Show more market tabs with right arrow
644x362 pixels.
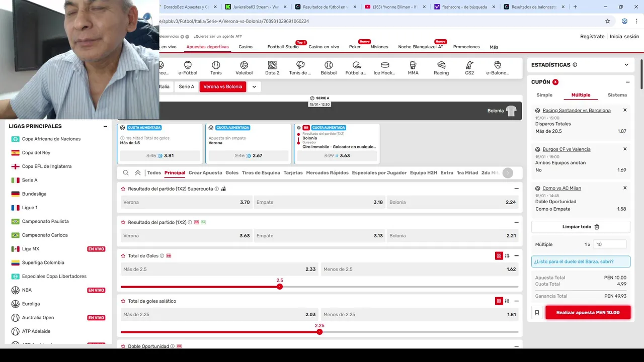(508, 173)
